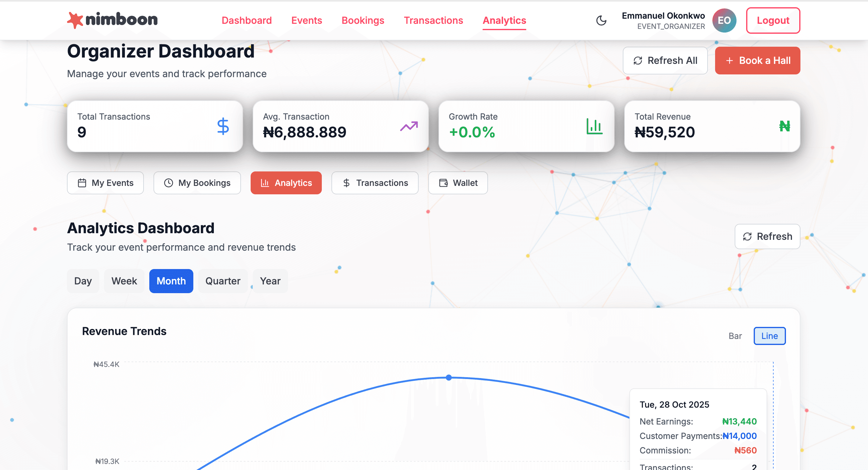Image resolution: width=868 pixels, height=470 pixels.
Task: Click the Book a Hall button
Action: click(758, 61)
